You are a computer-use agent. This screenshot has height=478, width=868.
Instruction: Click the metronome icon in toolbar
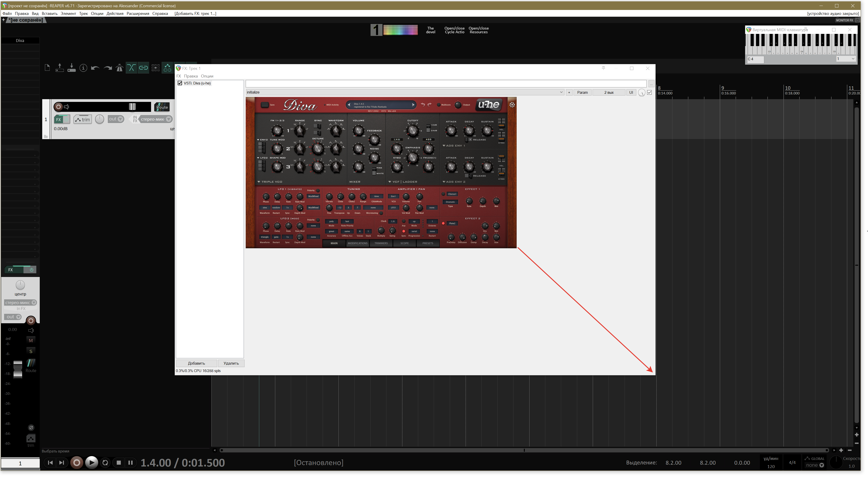coord(120,68)
